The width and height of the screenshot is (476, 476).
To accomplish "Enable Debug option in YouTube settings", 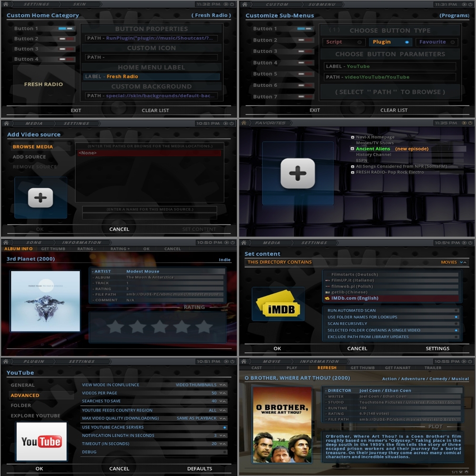I will [x=225, y=452].
